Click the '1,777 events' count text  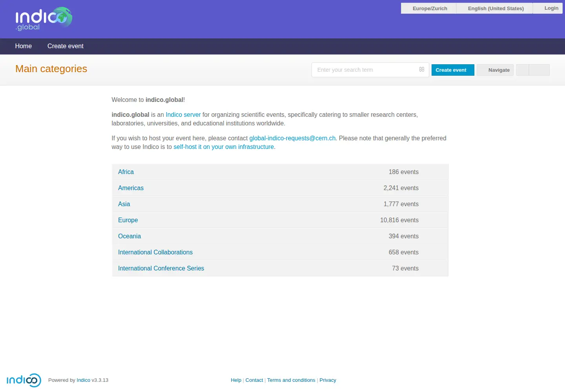pos(401,204)
